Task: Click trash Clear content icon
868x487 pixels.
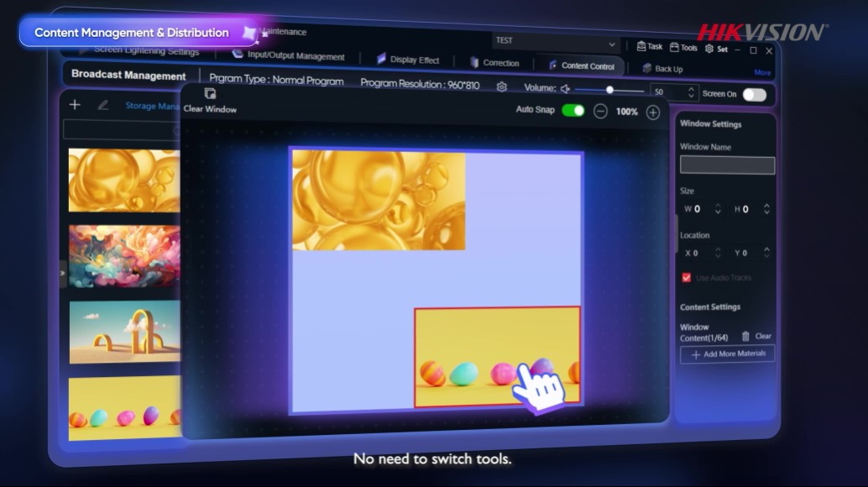Action: pos(745,336)
